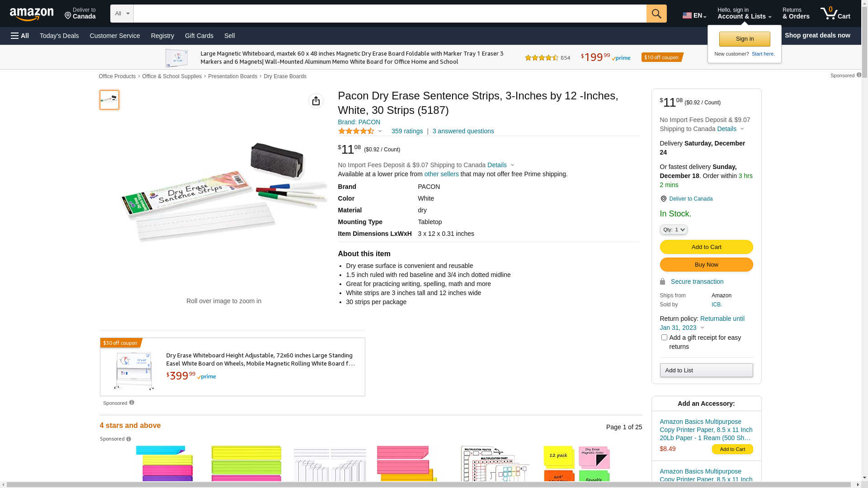The height and width of the screenshot is (488, 868).
Task: Click into the main search field
Action: 389,14
